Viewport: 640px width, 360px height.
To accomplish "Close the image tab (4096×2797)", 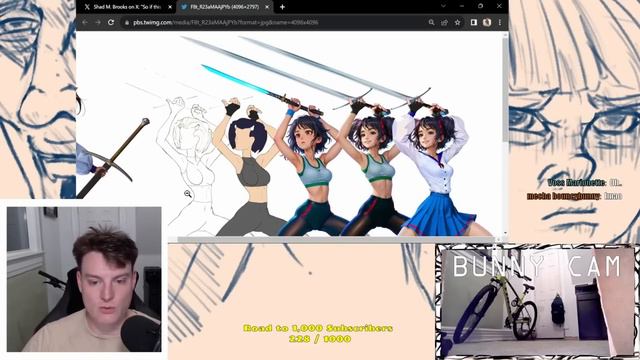I will click(x=267, y=7).
